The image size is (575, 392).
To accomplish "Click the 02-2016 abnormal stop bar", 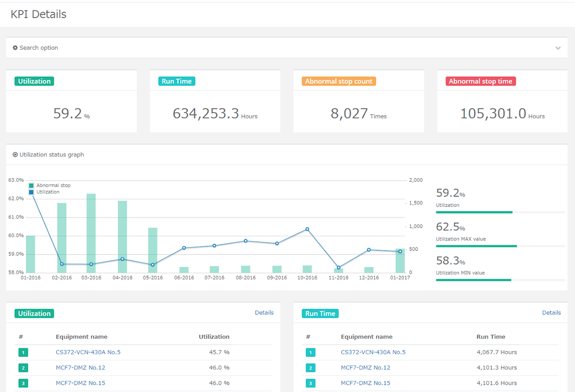I will (62, 238).
